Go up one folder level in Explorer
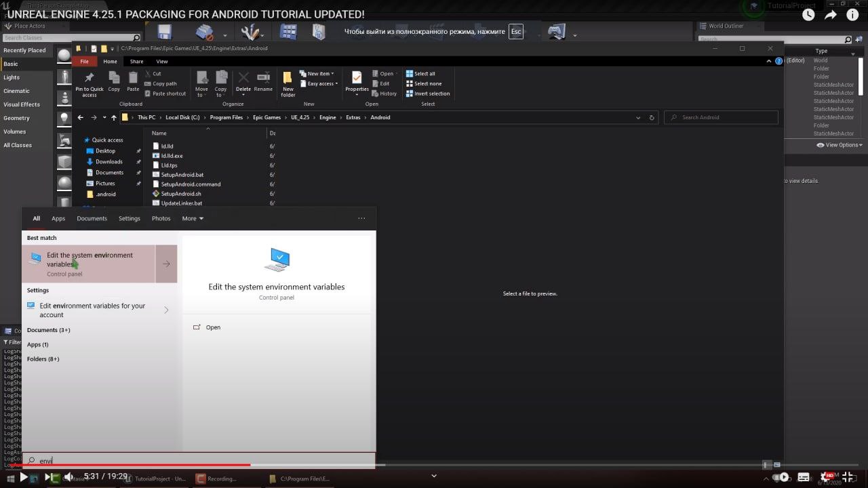 pos(113,117)
